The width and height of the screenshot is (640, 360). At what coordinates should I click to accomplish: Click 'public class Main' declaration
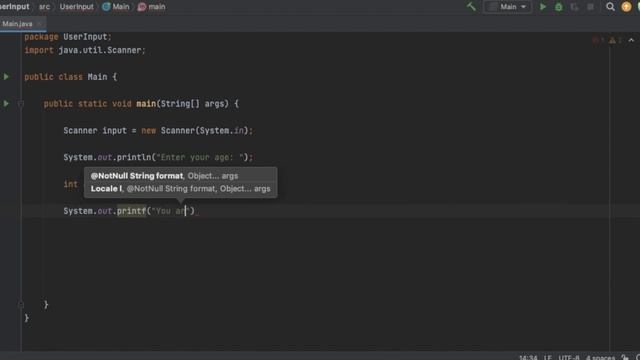click(x=66, y=77)
